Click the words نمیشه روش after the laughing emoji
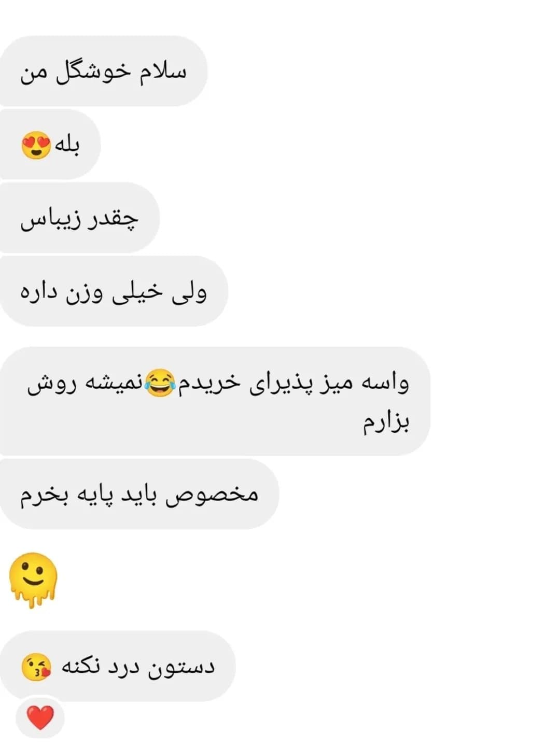The width and height of the screenshot is (560, 747). click(x=83, y=384)
